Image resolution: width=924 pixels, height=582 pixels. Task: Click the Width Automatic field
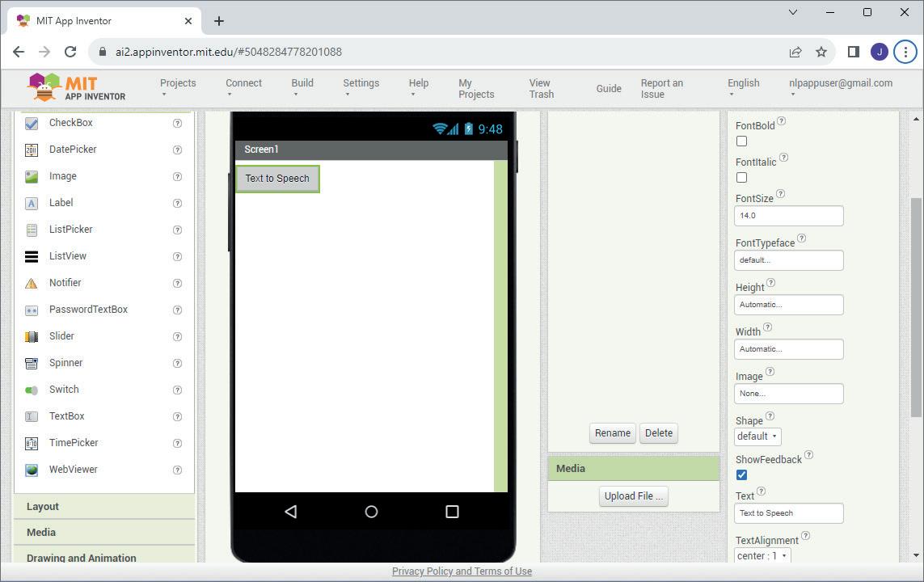click(788, 349)
